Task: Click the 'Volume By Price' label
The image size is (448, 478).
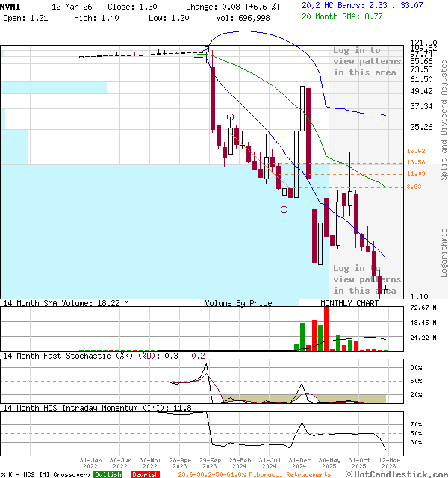Action: coord(238,303)
